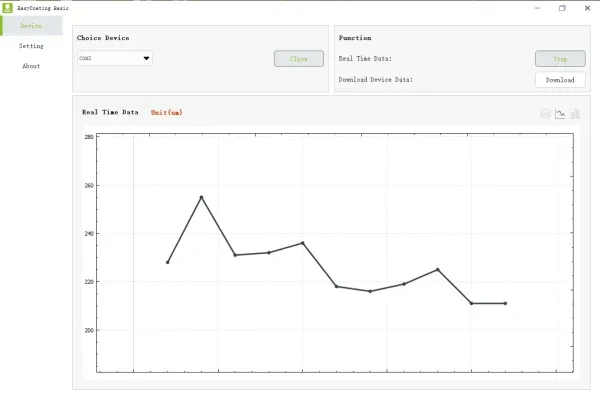Click the 'Real Time Data' chart heading

tap(110, 112)
